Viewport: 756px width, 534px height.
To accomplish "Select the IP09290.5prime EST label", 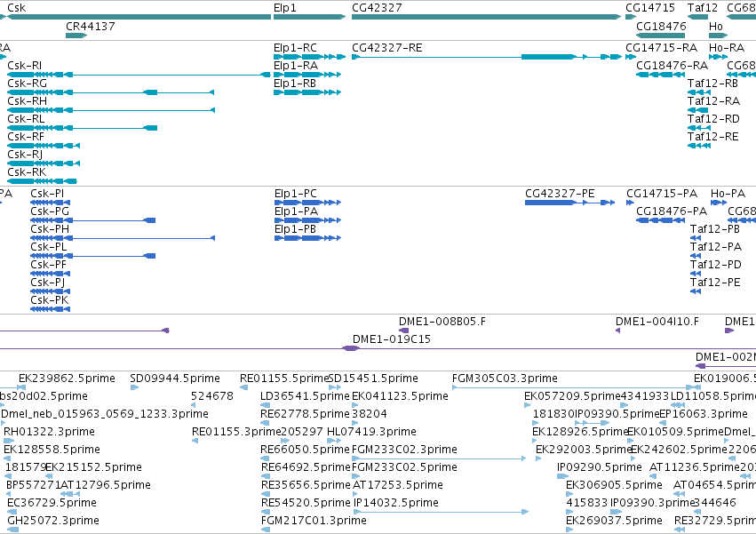I will (x=600, y=467).
